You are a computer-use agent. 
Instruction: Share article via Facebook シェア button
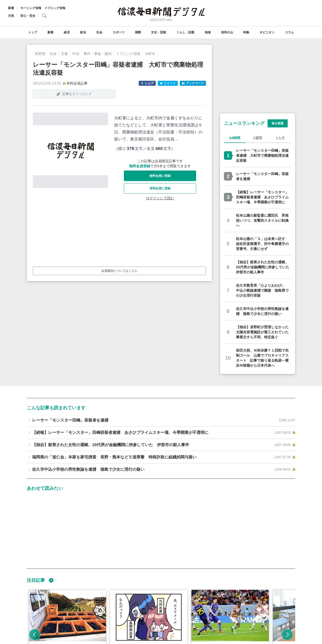pos(147,83)
